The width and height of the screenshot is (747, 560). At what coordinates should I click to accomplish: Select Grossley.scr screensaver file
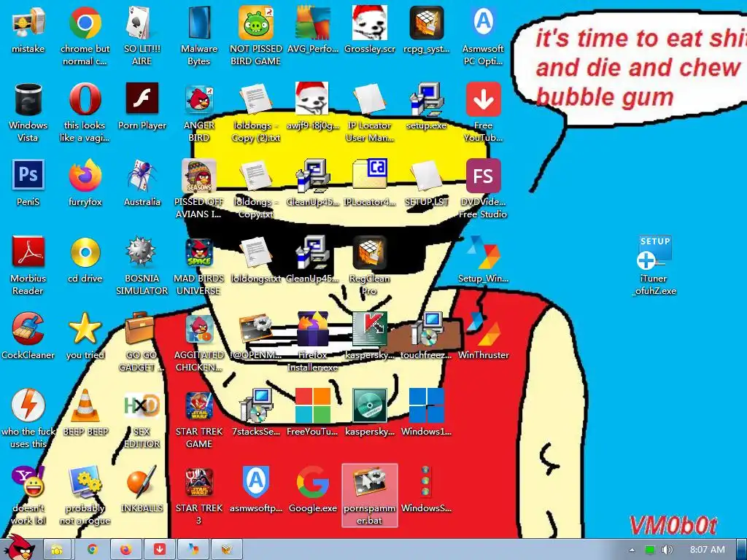(x=370, y=23)
